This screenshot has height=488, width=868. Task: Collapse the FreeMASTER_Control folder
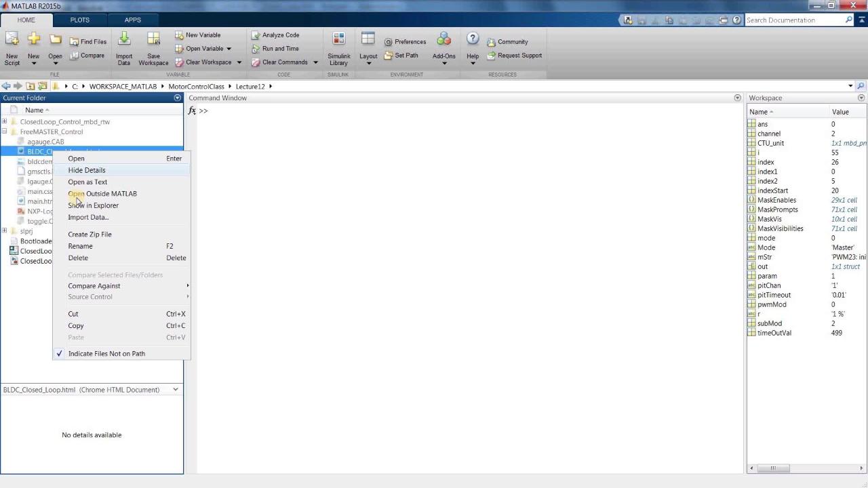[5, 132]
